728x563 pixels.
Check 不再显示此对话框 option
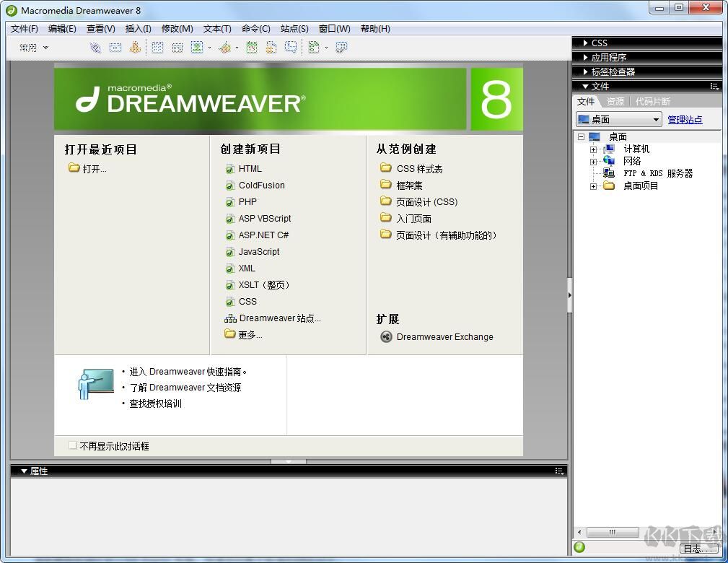[x=73, y=445]
